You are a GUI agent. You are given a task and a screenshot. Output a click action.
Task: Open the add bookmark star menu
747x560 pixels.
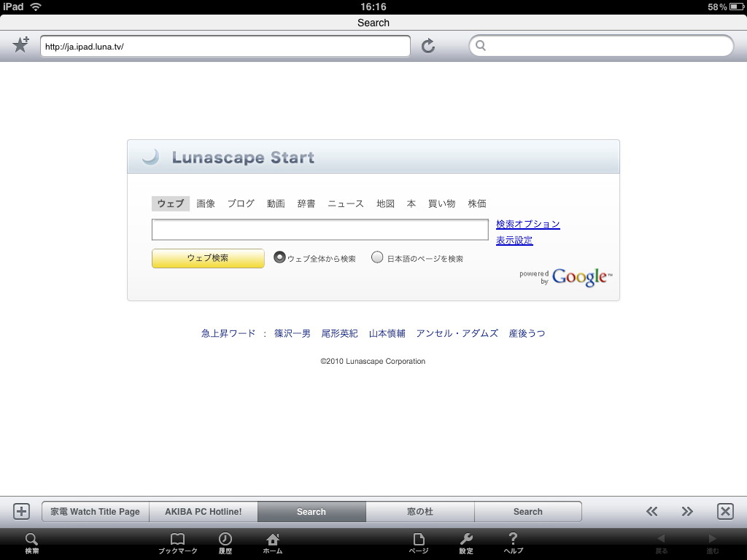(20, 45)
